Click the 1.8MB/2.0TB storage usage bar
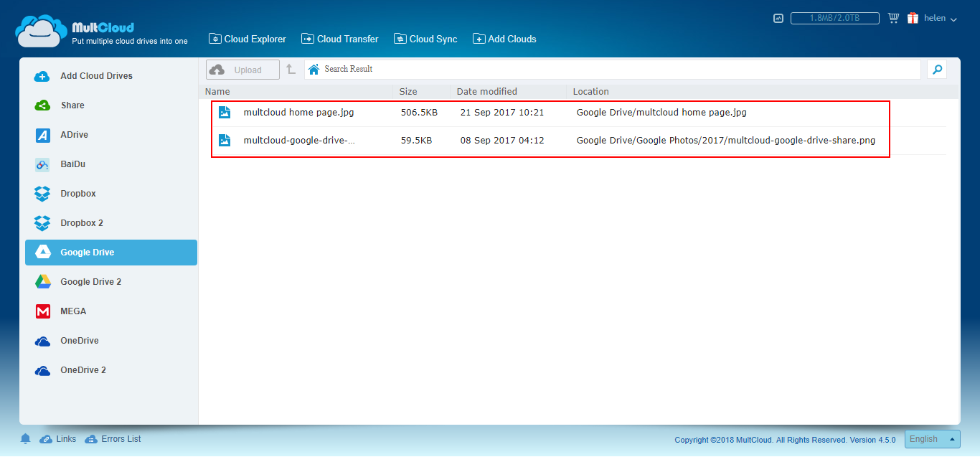Viewport: 980px width, 457px height. click(835, 18)
